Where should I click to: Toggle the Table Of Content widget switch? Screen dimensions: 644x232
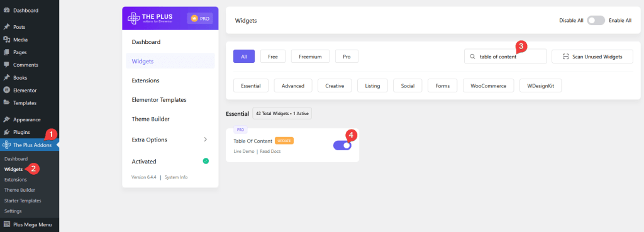coord(342,145)
